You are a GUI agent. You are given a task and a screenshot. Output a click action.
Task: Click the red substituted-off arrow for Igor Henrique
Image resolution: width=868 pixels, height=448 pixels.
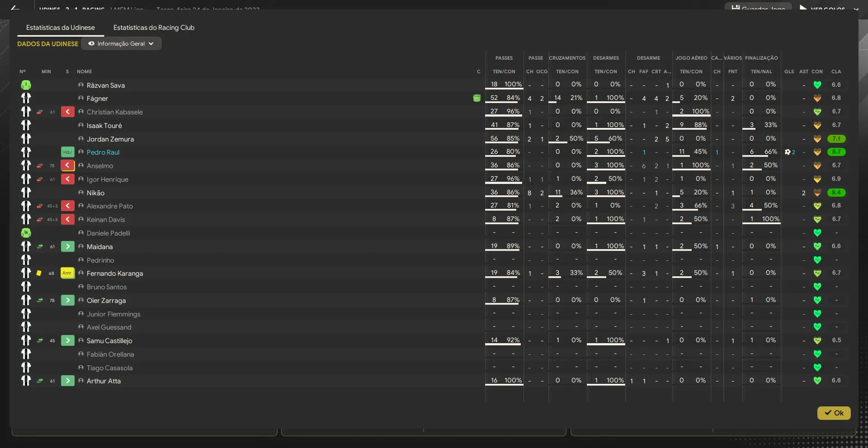67,179
